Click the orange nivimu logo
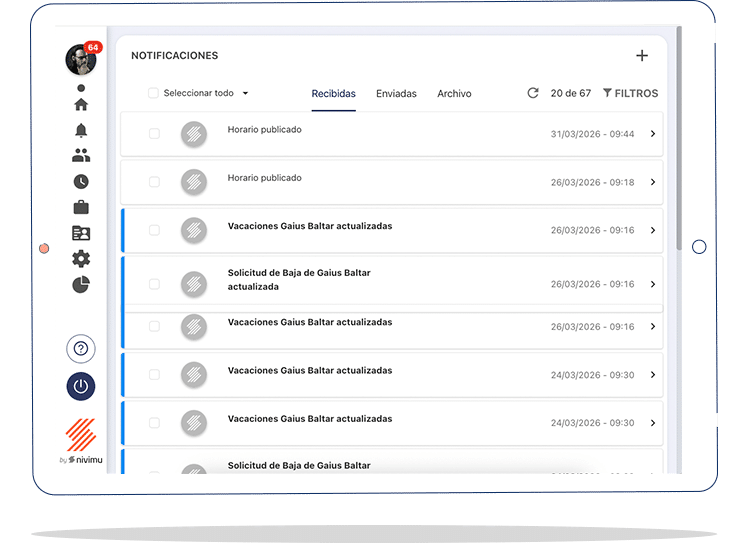Screen dimensions: 750x543 pyautogui.click(x=81, y=434)
